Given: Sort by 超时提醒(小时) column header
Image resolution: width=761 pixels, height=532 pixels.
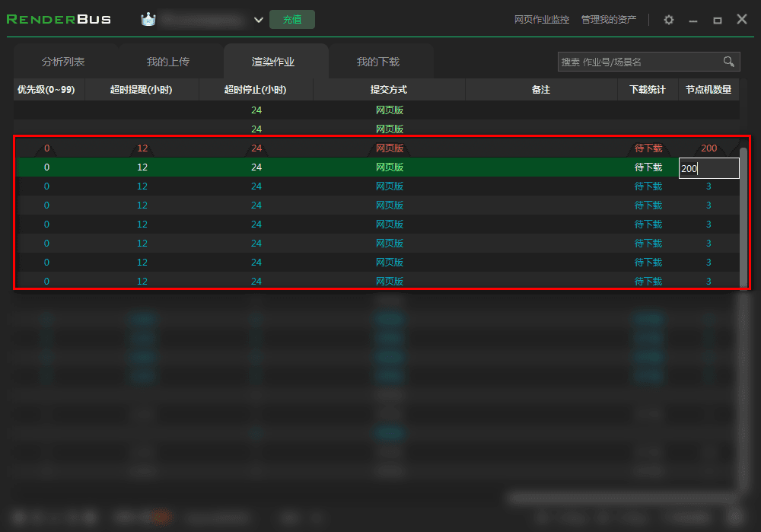Looking at the screenshot, I should coord(142,90).
